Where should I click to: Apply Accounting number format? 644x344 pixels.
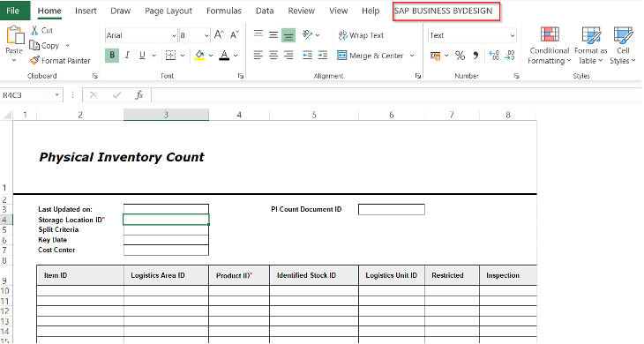[x=435, y=56]
